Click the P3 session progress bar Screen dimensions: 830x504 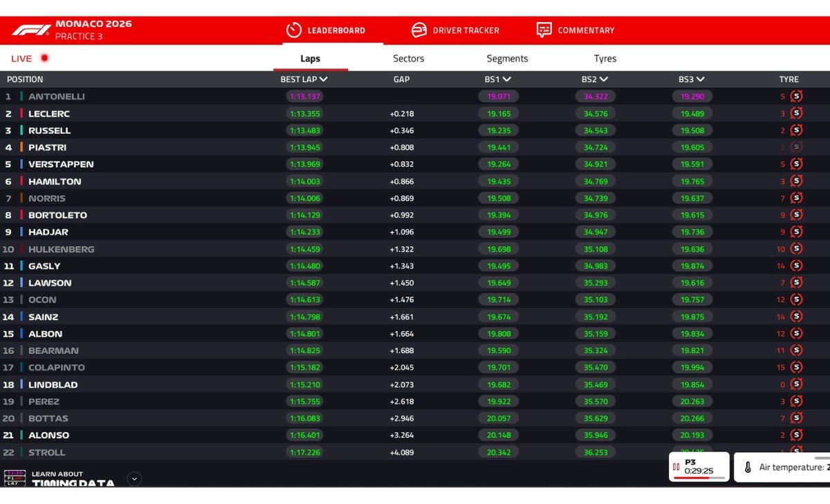coord(699,478)
